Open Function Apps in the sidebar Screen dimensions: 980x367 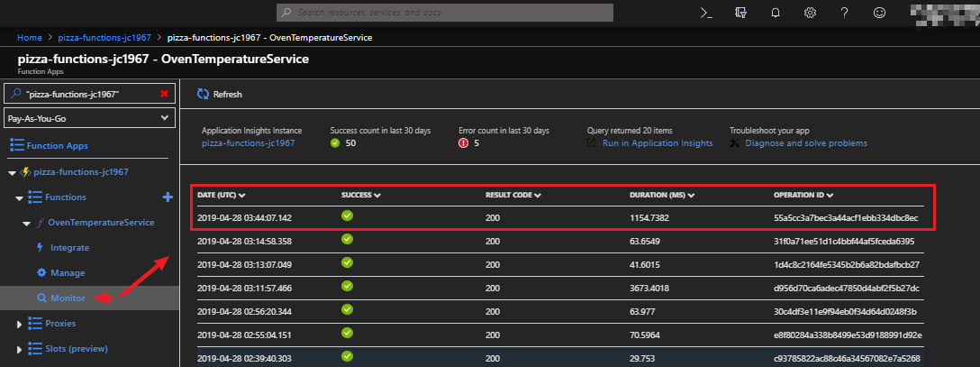pos(58,146)
